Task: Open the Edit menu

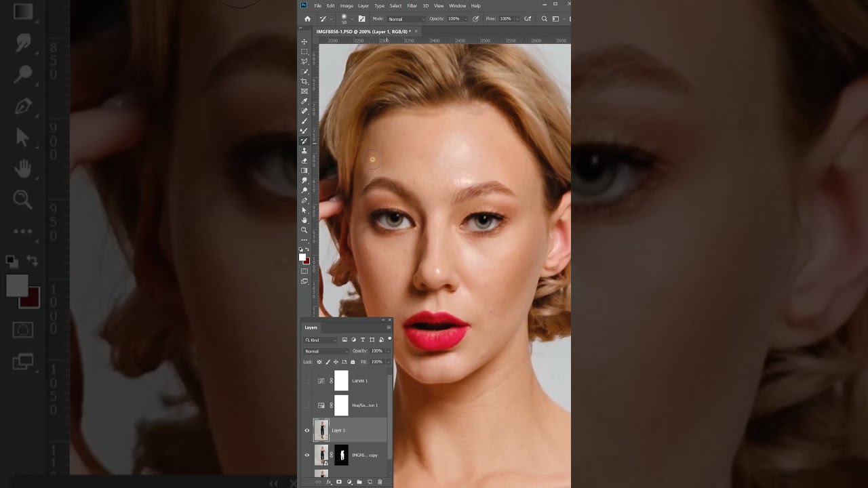Action: [x=331, y=6]
